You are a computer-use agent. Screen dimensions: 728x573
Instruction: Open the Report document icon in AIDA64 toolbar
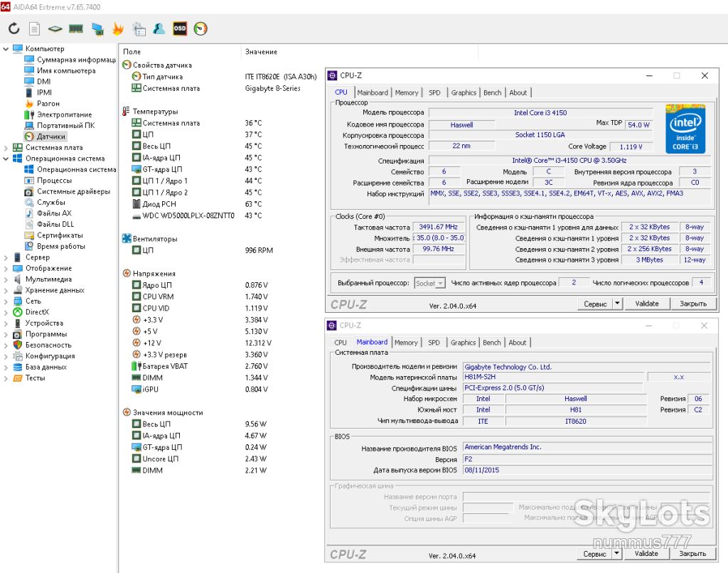tap(34, 28)
